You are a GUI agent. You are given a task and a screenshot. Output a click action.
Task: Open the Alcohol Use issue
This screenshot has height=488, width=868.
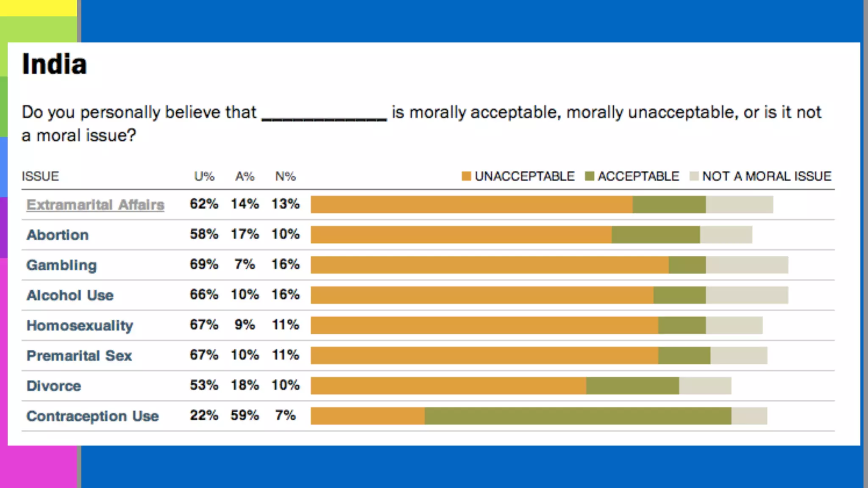coord(70,295)
